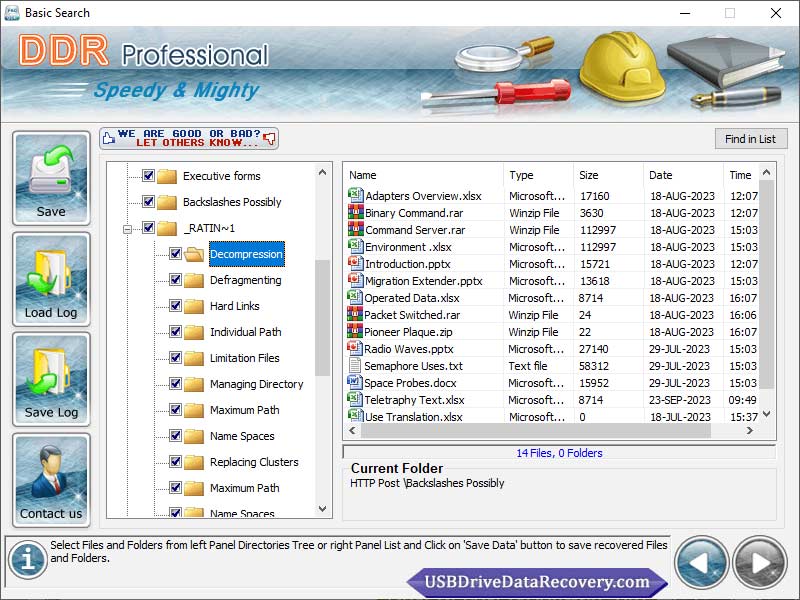This screenshot has width=800, height=600.
Task: Click the Radio Waves.pptx file icon
Action: pos(355,349)
